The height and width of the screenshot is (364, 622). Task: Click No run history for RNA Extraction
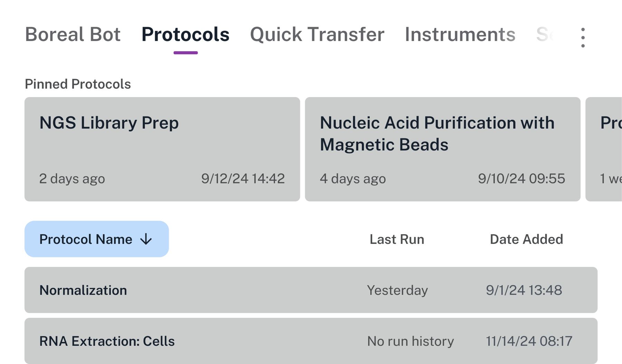click(410, 341)
